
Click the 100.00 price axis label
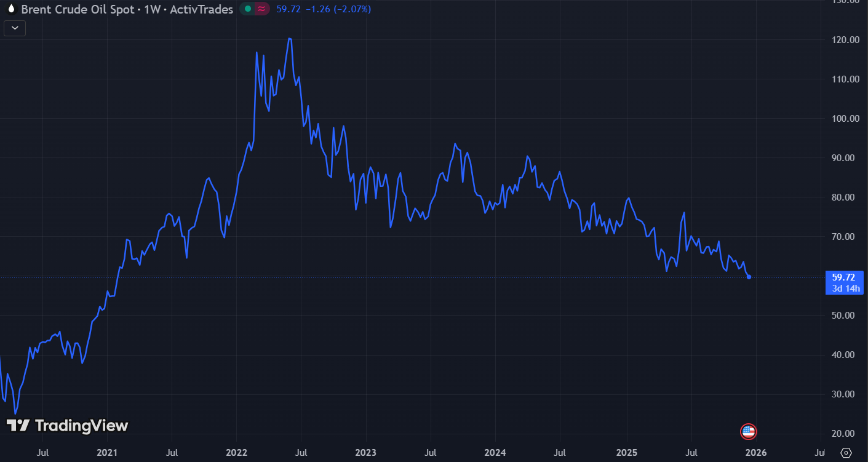pos(846,119)
